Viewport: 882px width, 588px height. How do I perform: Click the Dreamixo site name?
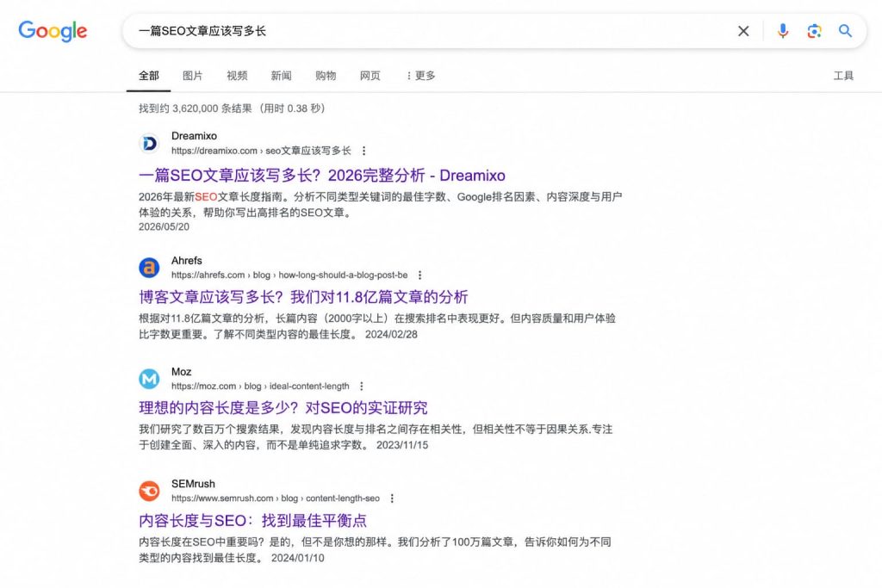click(x=194, y=136)
